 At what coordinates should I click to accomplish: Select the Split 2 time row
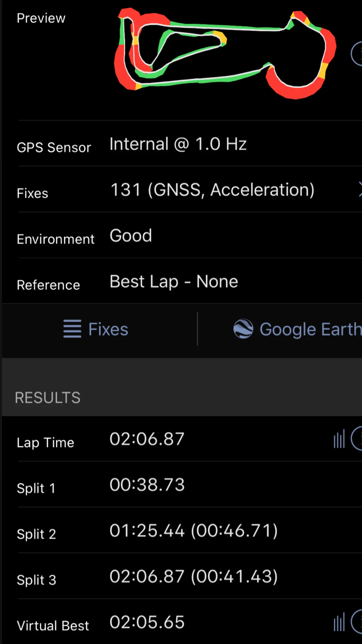(x=190, y=530)
